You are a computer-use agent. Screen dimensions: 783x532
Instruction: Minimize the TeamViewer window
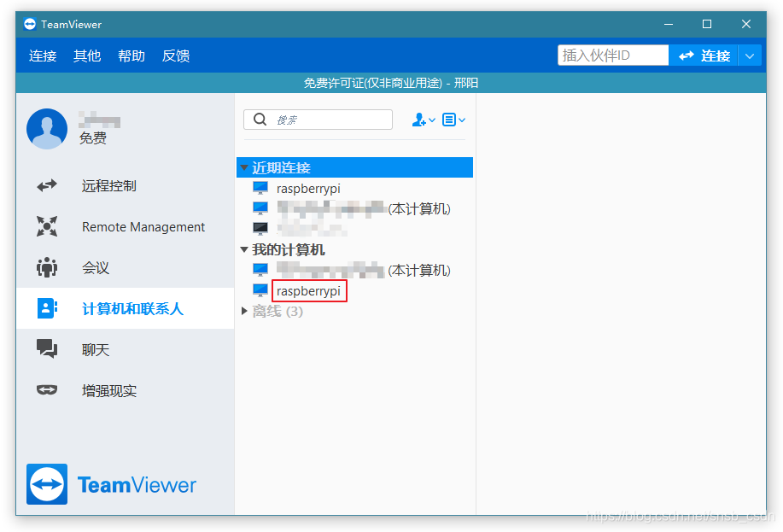click(x=668, y=24)
